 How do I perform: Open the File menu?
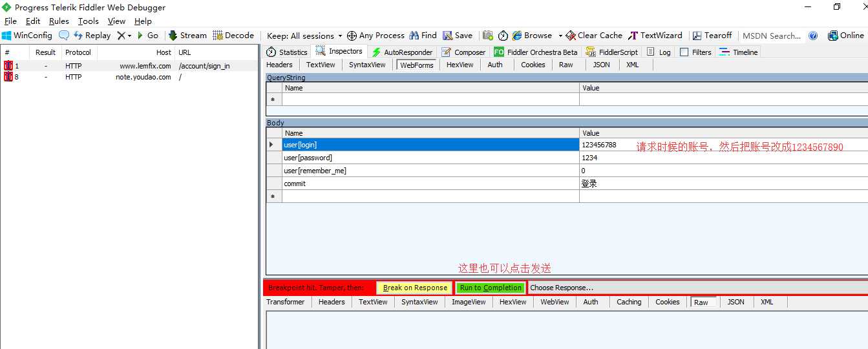(x=10, y=21)
